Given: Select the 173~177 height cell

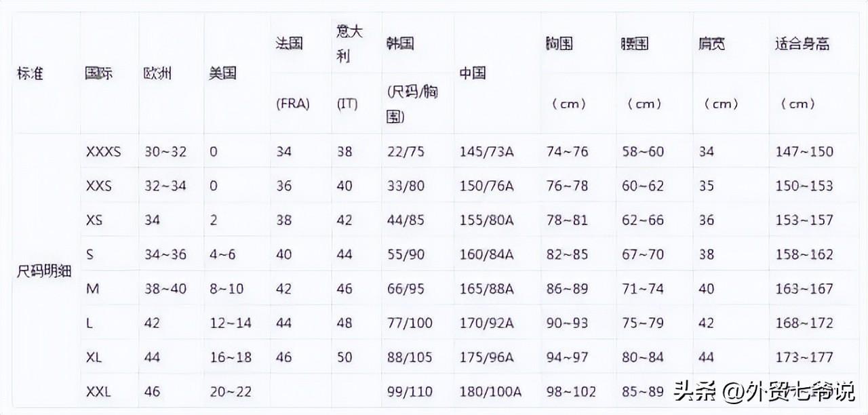Looking at the screenshot, I should tap(804, 357).
